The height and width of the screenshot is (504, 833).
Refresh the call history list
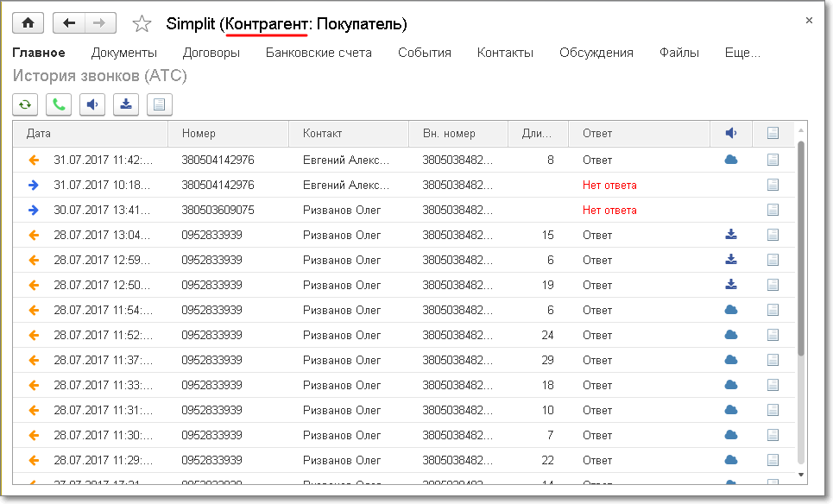pos(25,104)
